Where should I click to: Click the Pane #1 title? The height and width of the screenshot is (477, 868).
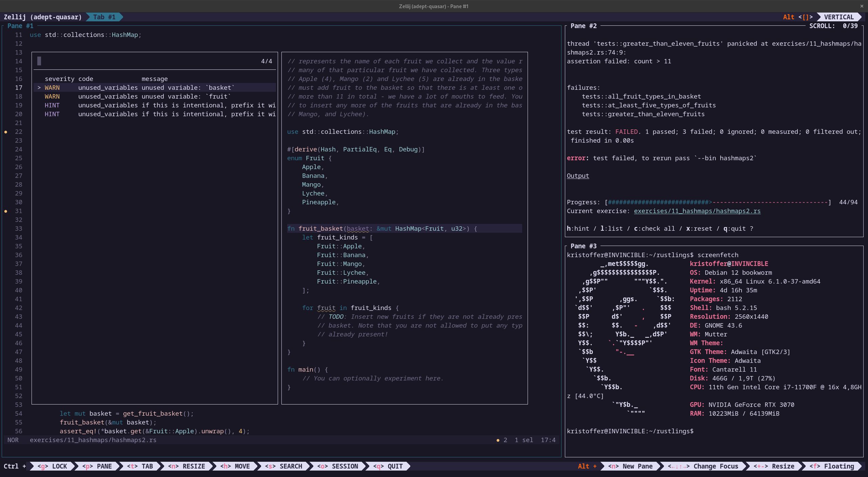(x=20, y=26)
